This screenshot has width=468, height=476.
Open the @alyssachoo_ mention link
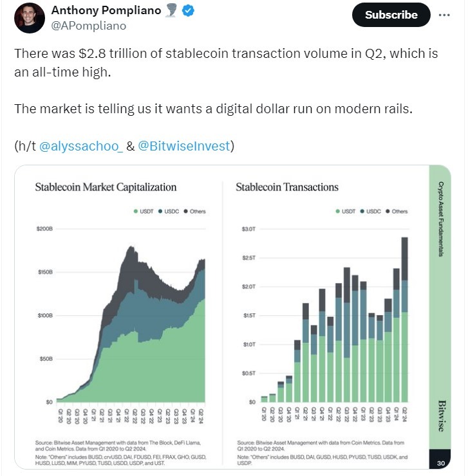[x=81, y=146]
